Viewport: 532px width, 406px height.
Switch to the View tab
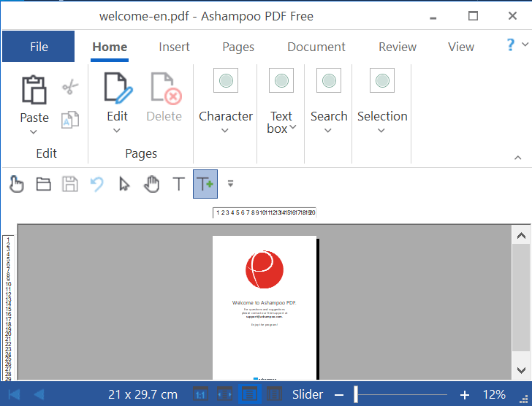460,47
